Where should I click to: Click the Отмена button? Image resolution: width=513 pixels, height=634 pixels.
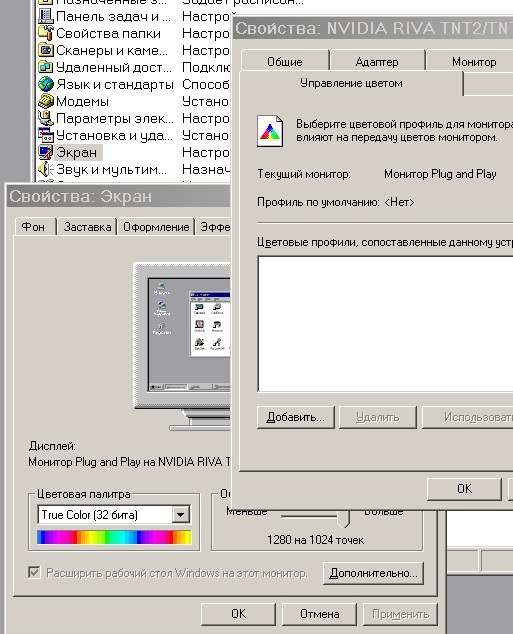coord(319,614)
